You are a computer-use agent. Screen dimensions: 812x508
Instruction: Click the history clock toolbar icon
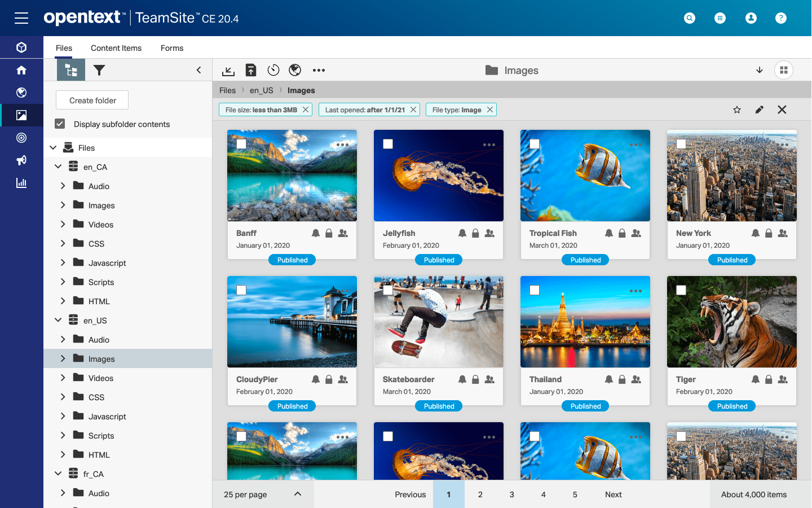[273, 70]
